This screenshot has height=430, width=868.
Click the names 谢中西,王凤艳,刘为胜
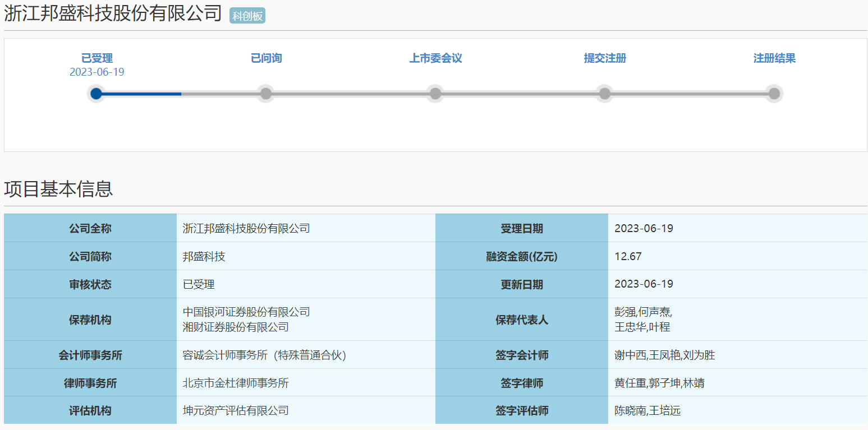click(x=664, y=355)
